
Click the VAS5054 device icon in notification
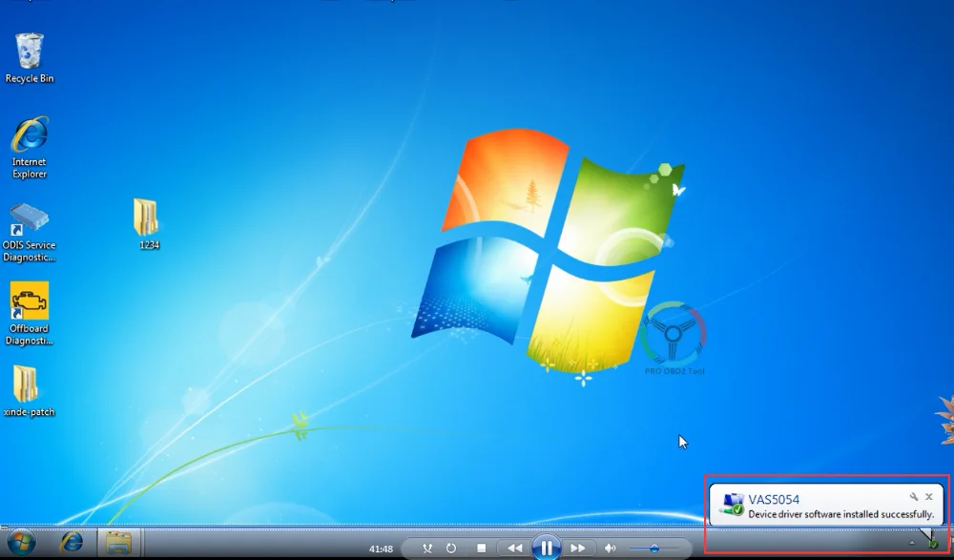[x=732, y=506]
